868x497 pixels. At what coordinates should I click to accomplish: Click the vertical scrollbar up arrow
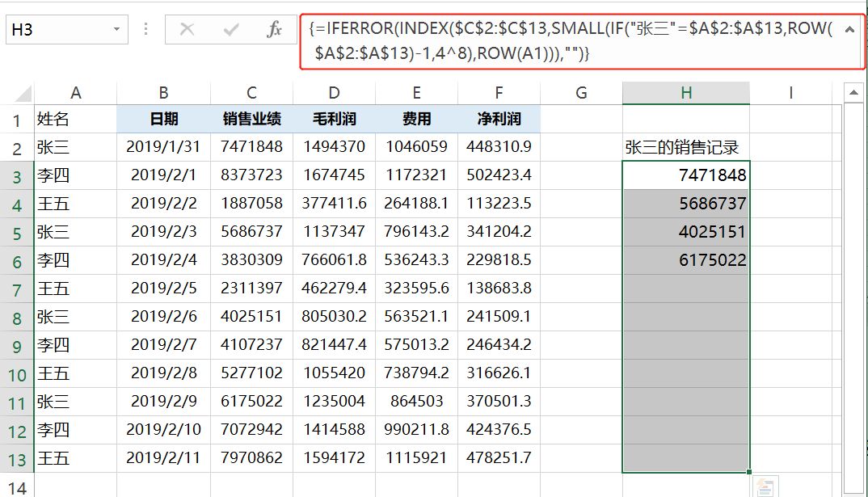(853, 92)
